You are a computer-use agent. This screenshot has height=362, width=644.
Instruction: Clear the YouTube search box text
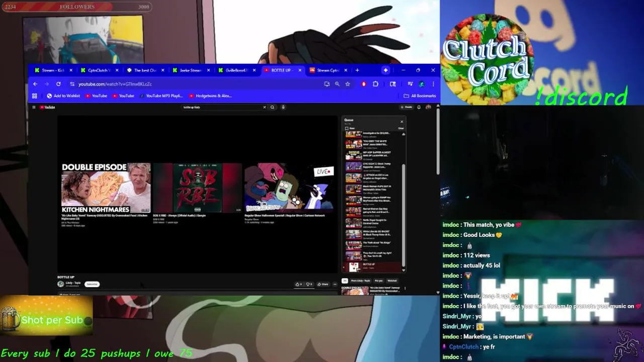coord(264,107)
